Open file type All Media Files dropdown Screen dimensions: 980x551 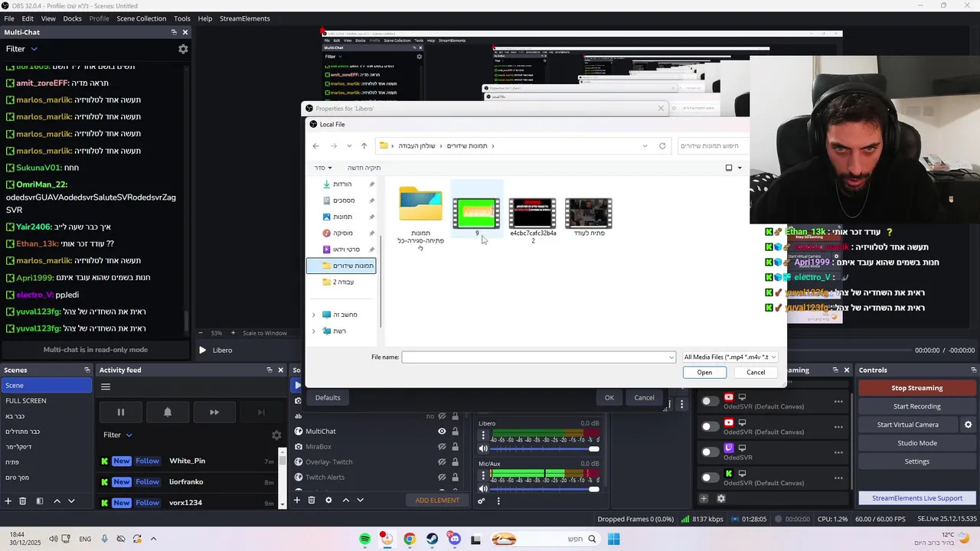click(730, 357)
